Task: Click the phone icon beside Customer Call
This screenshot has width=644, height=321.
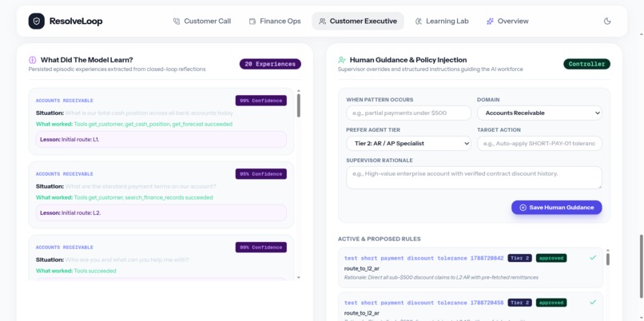Action: [x=177, y=22]
